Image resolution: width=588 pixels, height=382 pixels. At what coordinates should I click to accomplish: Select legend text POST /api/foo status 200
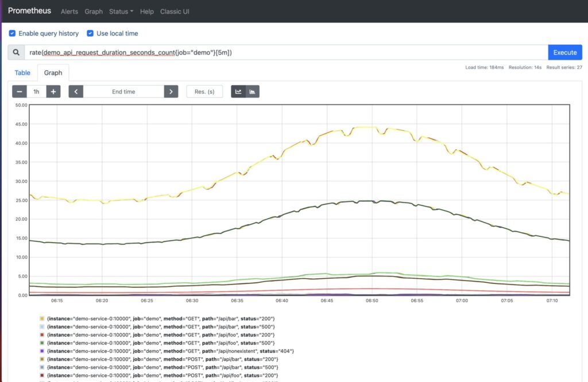pyautogui.click(x=163, y=375)
